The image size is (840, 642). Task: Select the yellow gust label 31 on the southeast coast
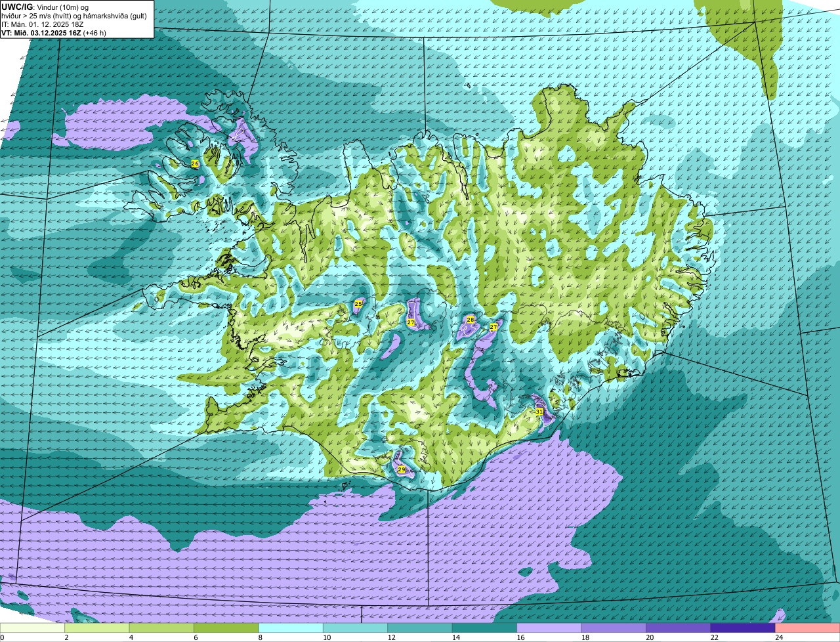[x=539, y=412]
